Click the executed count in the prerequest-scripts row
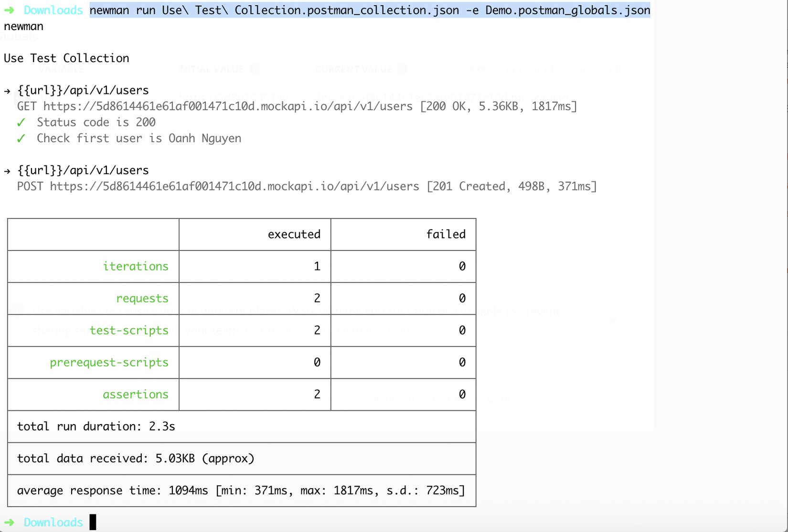Viewport: 788px width, 532px height. point(317,363)
